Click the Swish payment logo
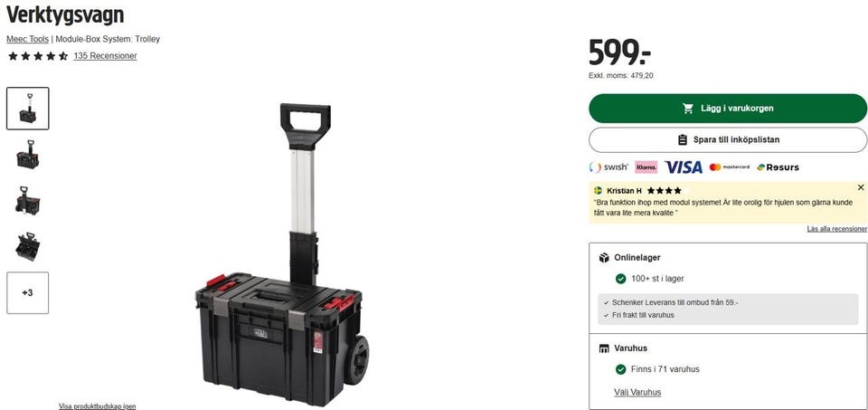This screenshot has height=410, width=868. 609,167
